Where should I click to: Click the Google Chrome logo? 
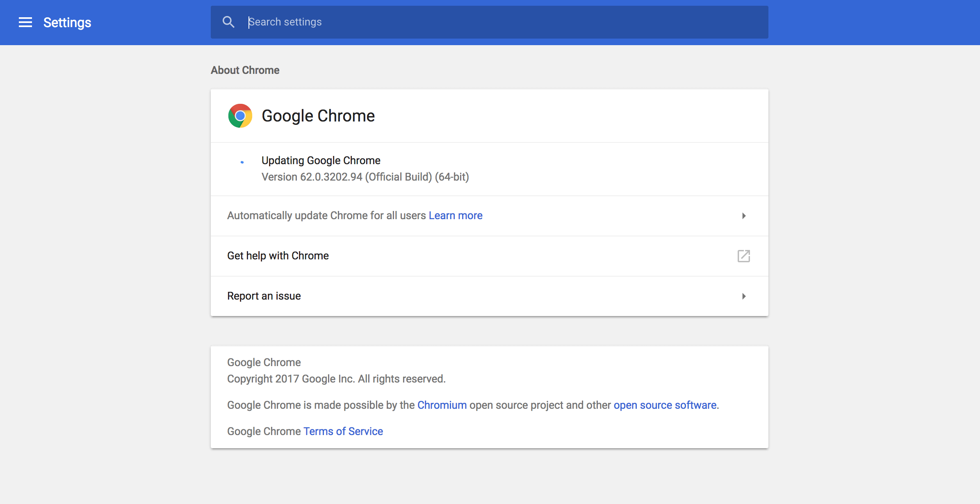[240, 116]
